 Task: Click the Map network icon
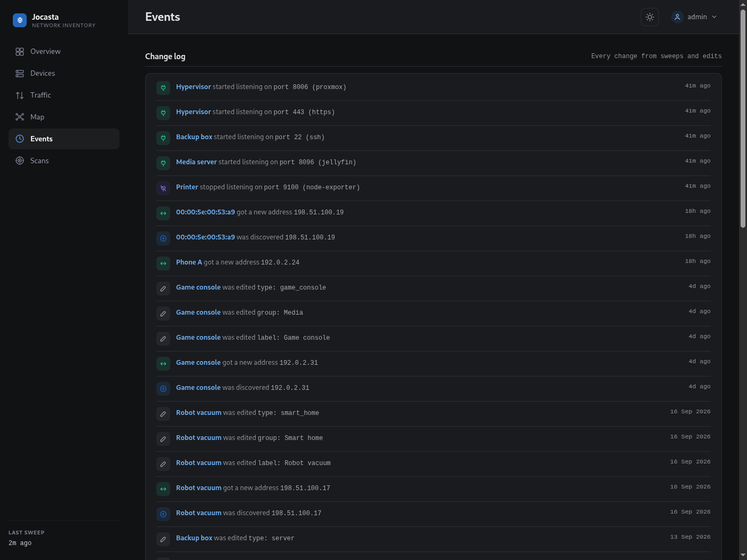tap(20, 117)
